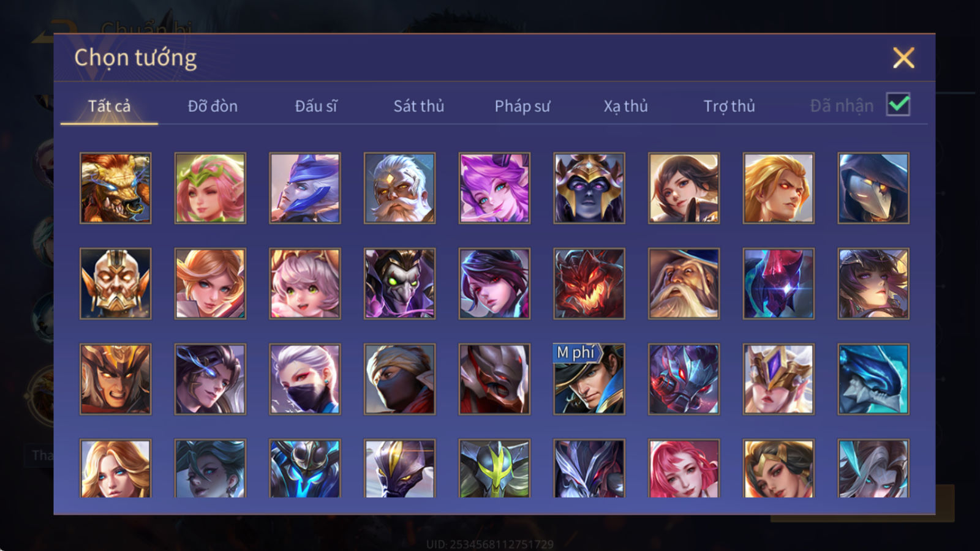Close the Chọn tướng dialog
980x551 pixels.
pos(903,58)
